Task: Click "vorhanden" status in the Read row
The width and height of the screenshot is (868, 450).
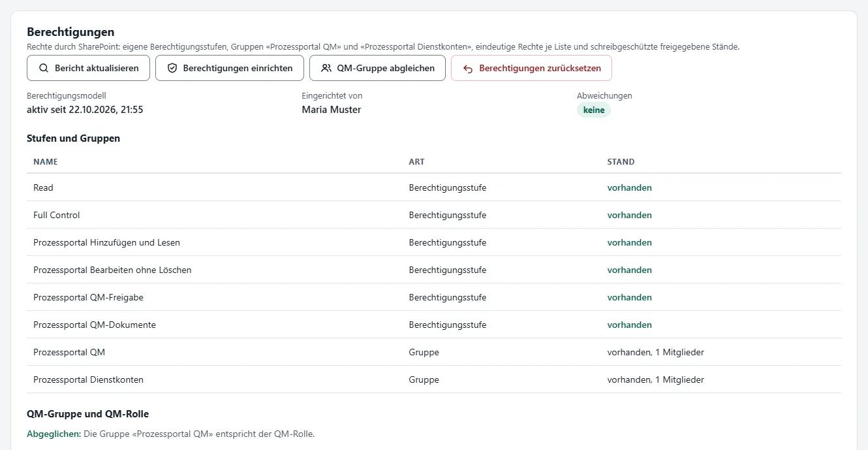Action: pos(629,187)
